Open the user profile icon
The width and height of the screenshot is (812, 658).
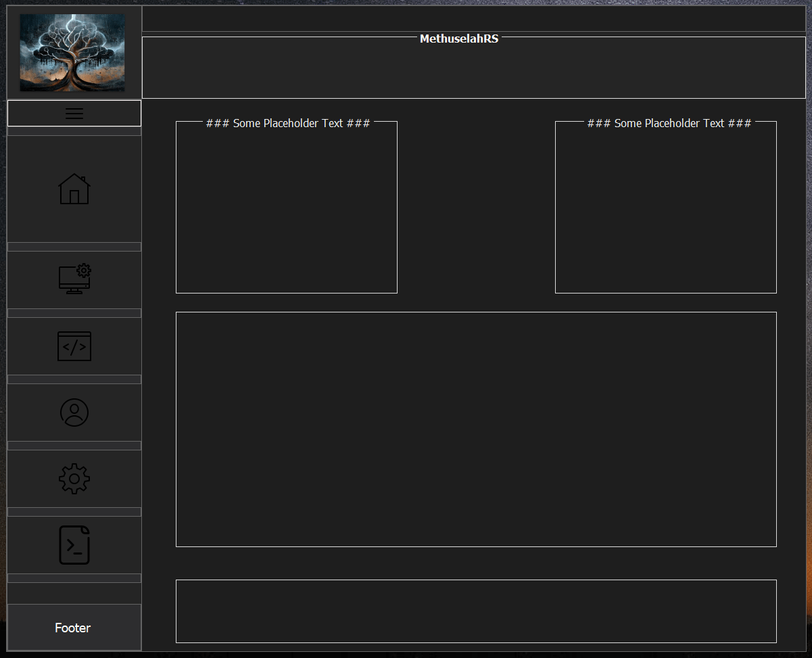[x=74, y=412]
